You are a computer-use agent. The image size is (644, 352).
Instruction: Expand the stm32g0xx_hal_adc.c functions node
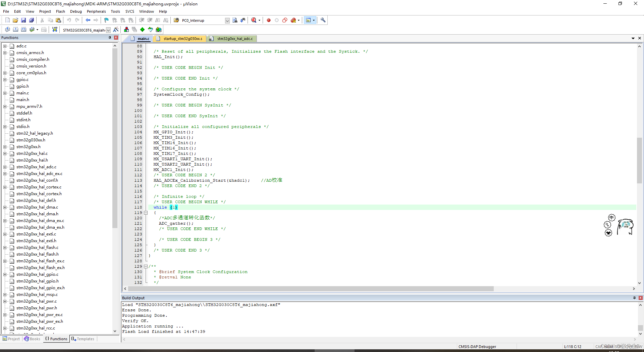tap(4, 167)
